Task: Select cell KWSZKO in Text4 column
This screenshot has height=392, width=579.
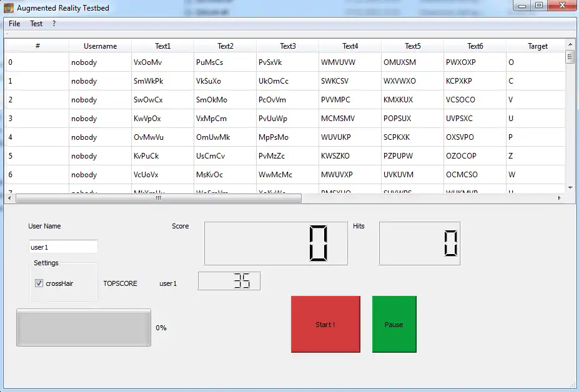Action: tap(350, 156)
